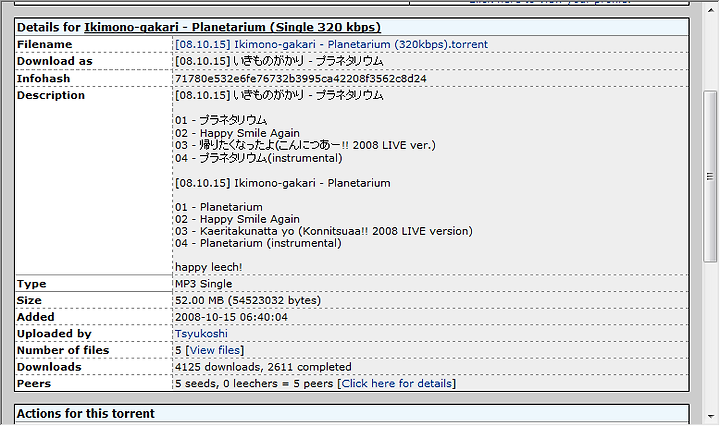Click the [08.10.15] Ikimono-gakari - Planetarium description line
Image resolution: width=720 pixels, height=426 pixels.
tap(283, 183)
